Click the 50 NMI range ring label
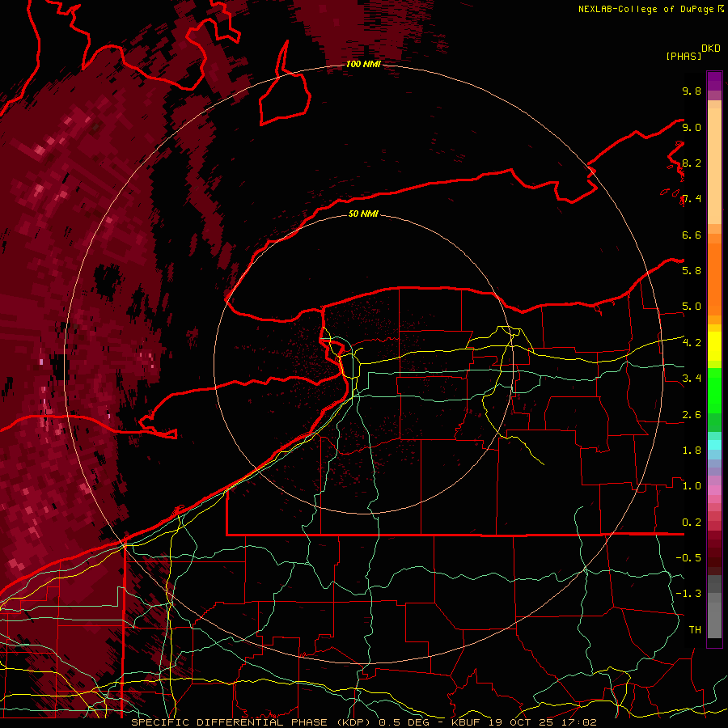 (x=363, y=214)
